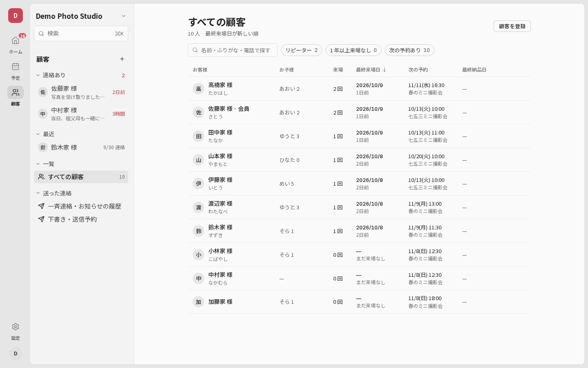Click the 田 avatar of 田中家
This screenshot has width=588, height=368.
(x=198, y=136)
